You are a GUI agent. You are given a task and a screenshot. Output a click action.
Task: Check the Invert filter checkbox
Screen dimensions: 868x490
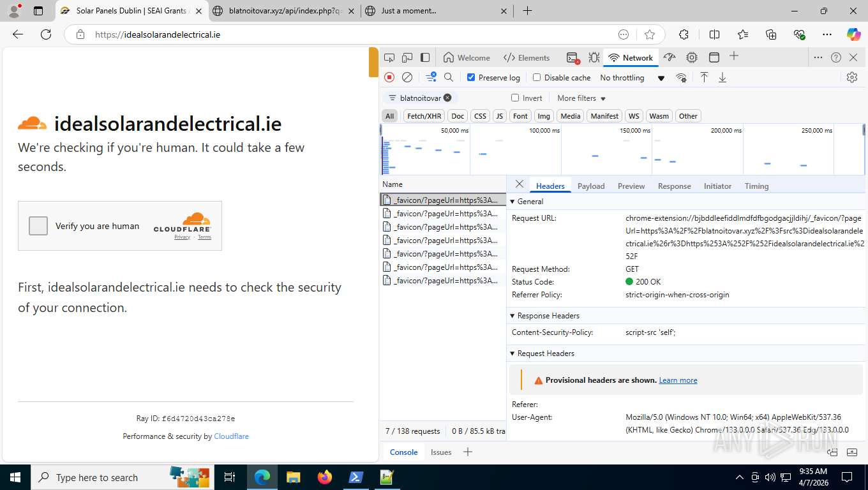coord(515,98)
